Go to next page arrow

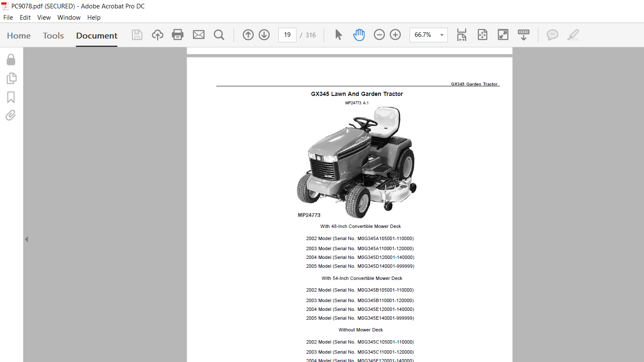coord(264,35)
